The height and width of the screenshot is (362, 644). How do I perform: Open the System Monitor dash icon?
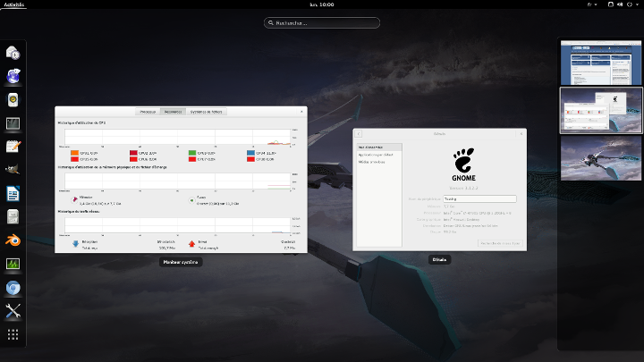[x=13, y=265]
